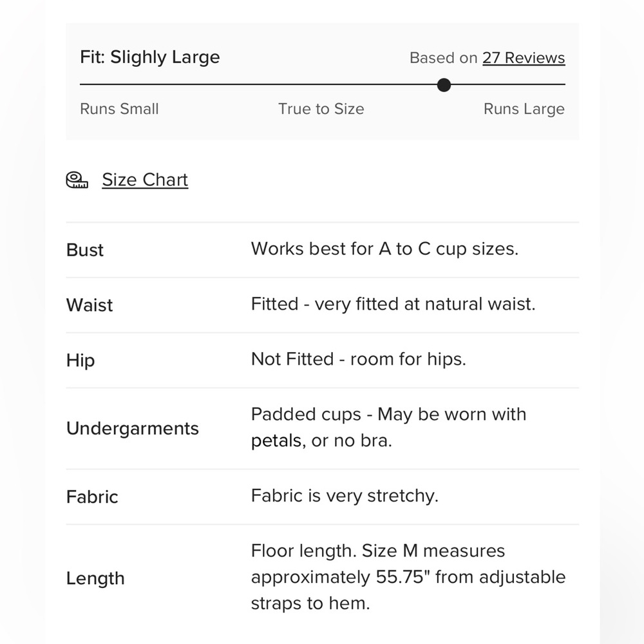Click the A to C cup sizes text
The image size is (644, 644).
click(x=385, y=249)
